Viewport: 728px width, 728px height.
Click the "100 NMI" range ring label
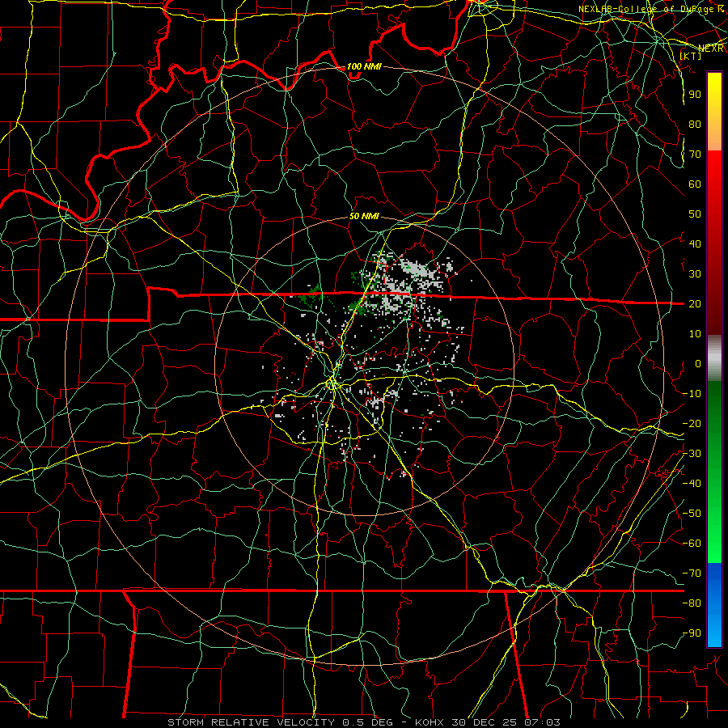pyautogui.click(x=364, y=67)
